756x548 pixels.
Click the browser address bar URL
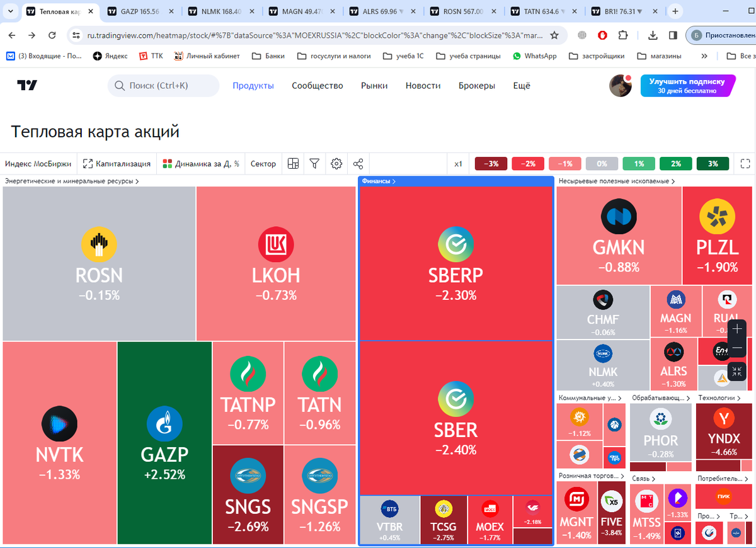coord(315,35)
